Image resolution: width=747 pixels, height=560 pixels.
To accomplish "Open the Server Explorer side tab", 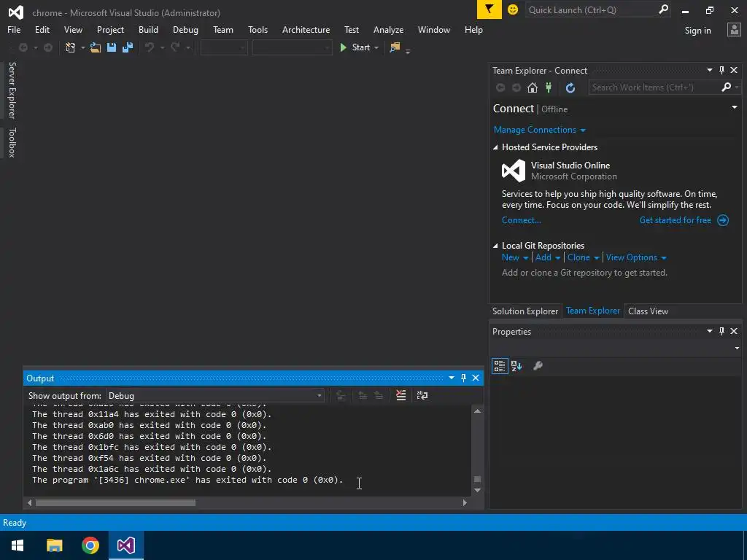I will [x=12, y=90].
